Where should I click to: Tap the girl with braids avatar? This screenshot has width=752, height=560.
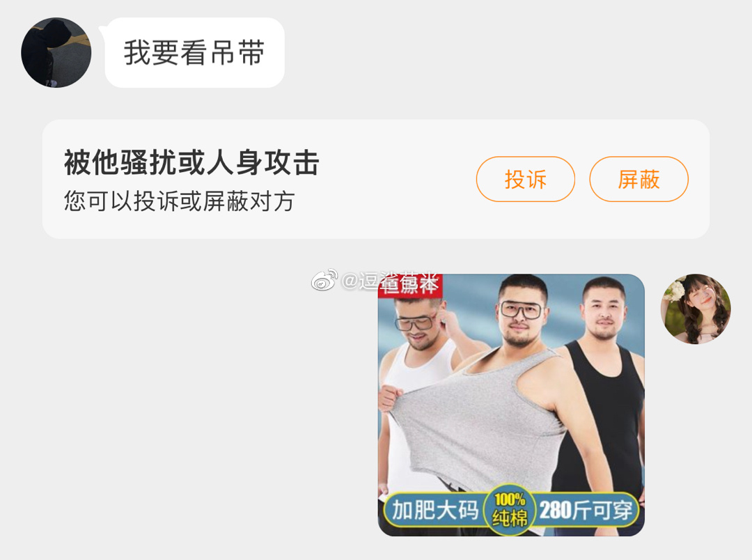696,309
